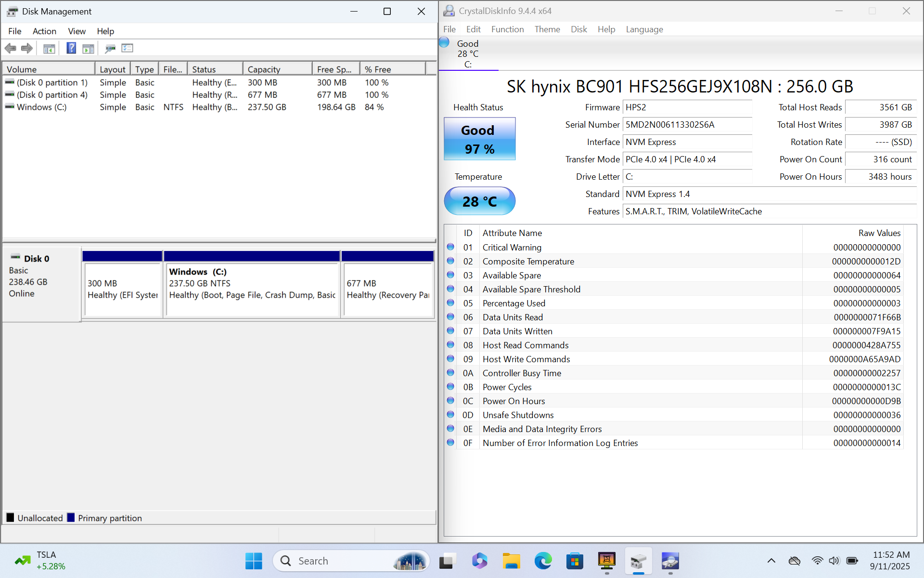Click the monitor picture app icon on taskbar

607,561
